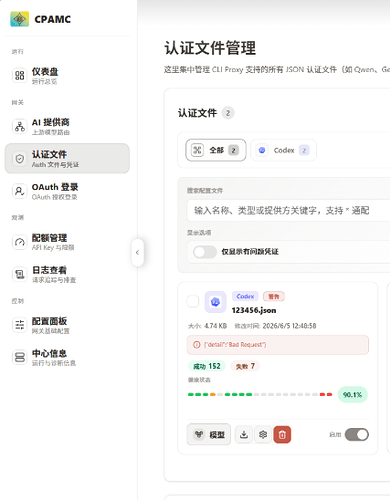
Task: Open the OAuth 登录 user icon
Action: [20, 191]
